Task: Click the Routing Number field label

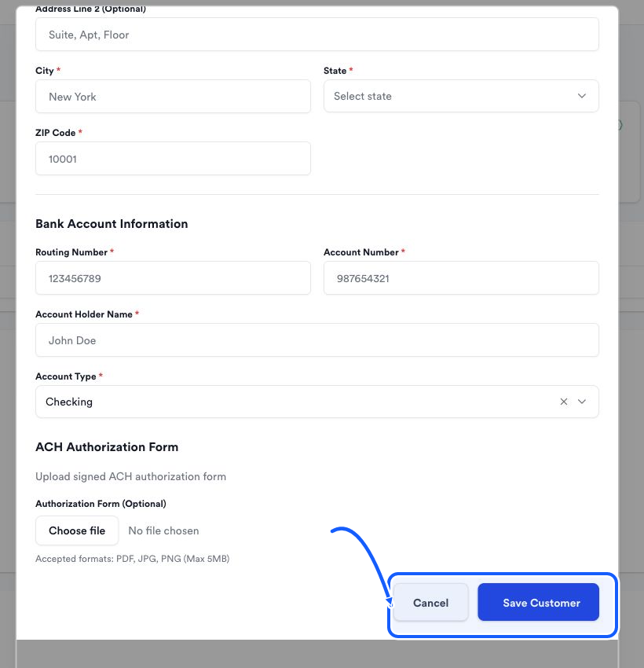Action: [x=71, y=252]
